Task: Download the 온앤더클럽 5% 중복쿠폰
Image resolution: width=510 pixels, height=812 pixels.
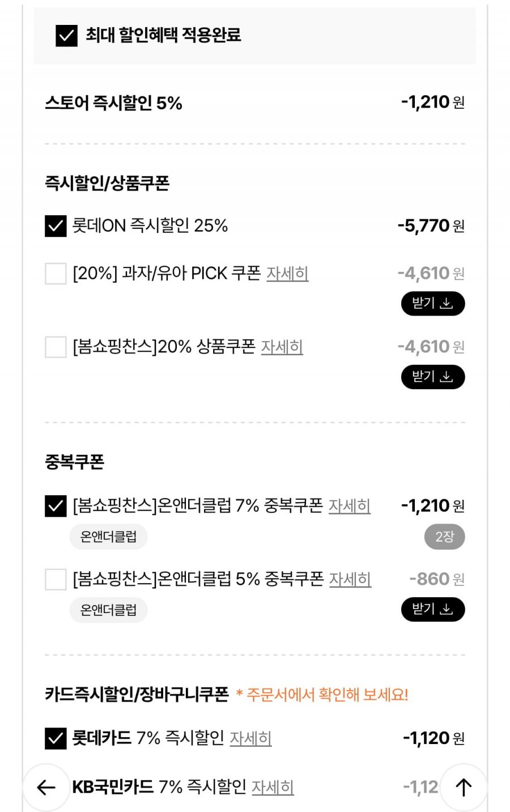Action: [x=433, y=610]
